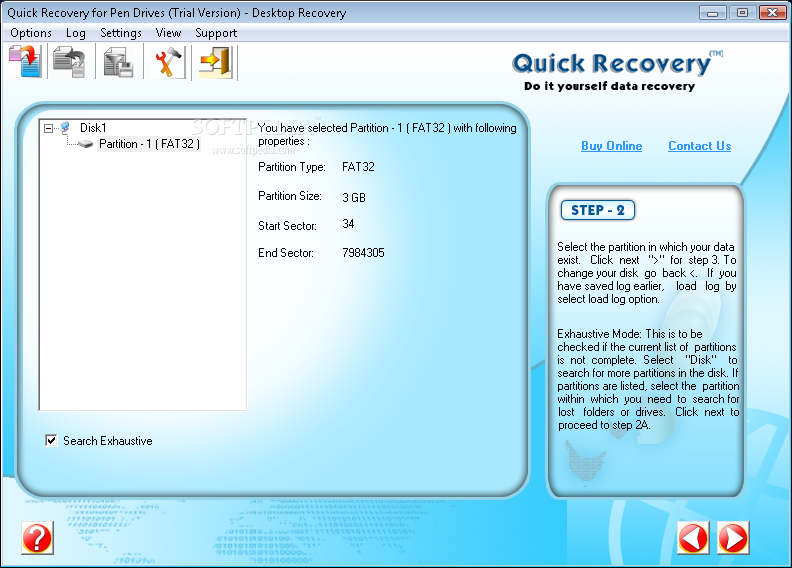This screenshot has width=792, height=568.
Task: Click the exit door toolbar icon
Action: point(216,62)
